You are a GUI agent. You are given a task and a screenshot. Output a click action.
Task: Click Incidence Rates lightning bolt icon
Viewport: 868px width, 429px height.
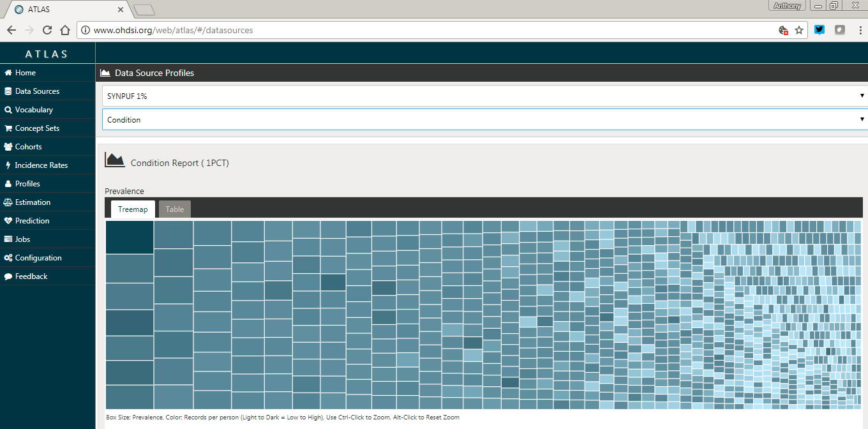point(8,165)
